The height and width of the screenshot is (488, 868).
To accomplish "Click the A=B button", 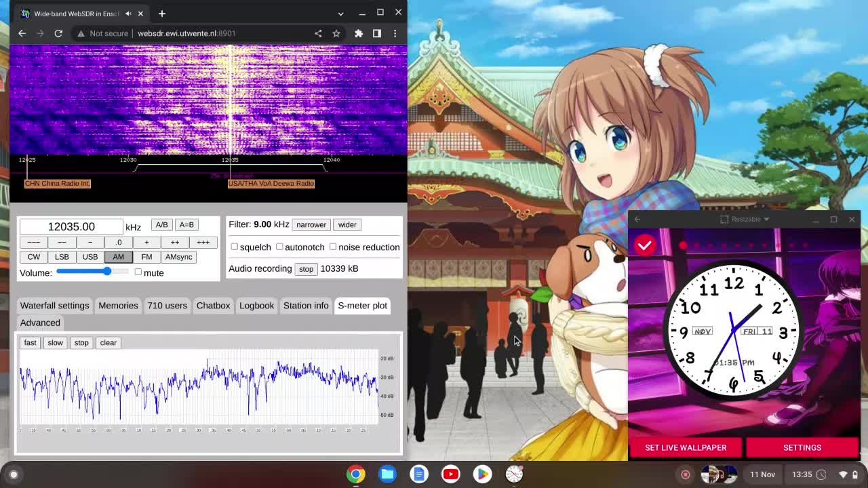I will pos(186,225).
